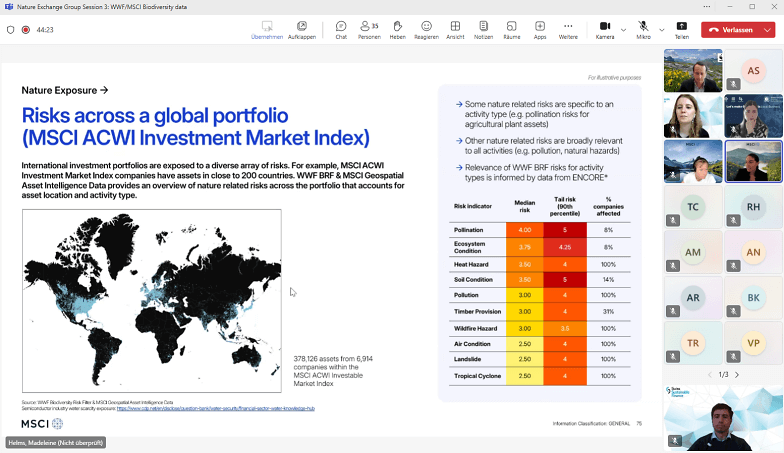Expand the Kamera options dropdown arrow
The height and width of the screenshot is (453, 784).
pyautogui.click(x=623, y=29)
